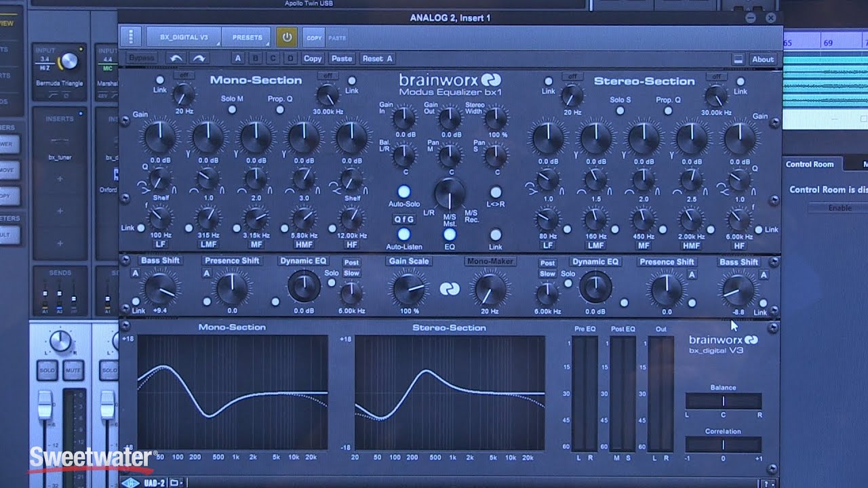Click the A button next to stereo Bass Shift
The image size is (868, 488).
pyautogui.click(x=764, y=274)
